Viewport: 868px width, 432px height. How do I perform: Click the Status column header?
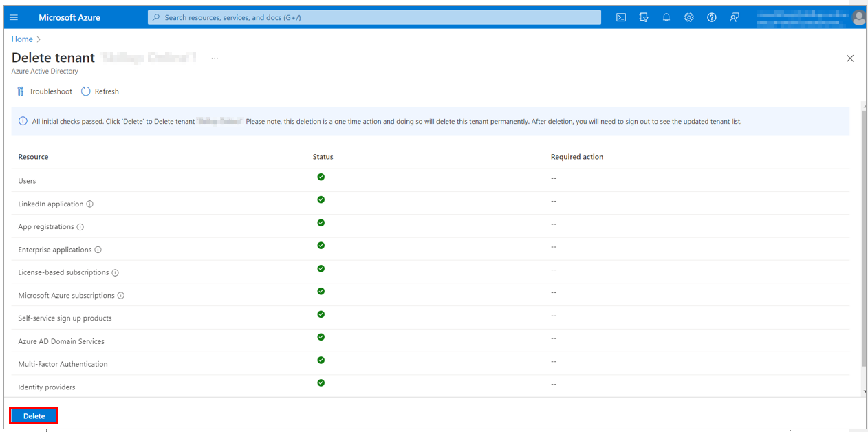click(x=323, y=157)
